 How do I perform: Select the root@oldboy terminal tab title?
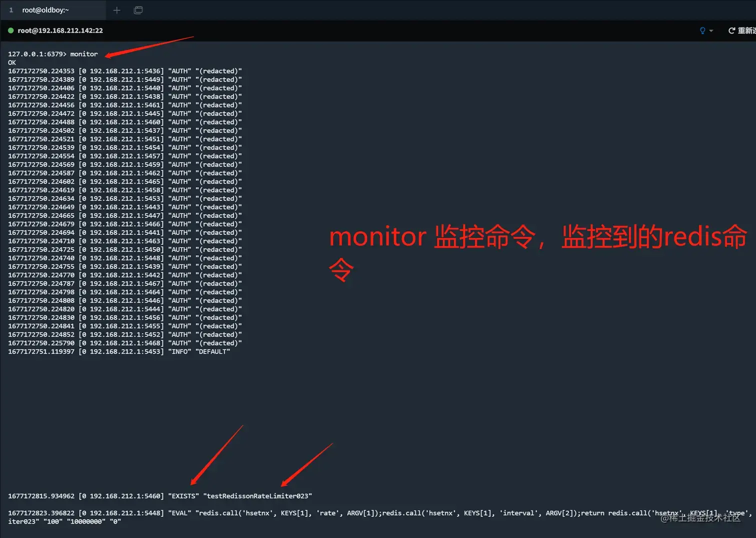45,10
